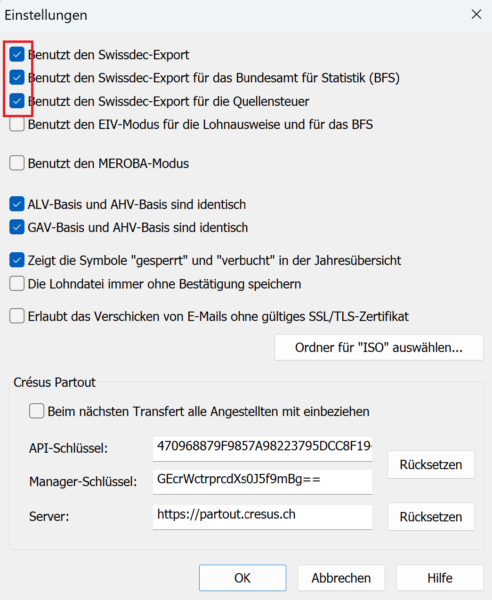Uncheck 'Benutzt den Swissdec-Export' checkbox
This screenshot has width=492, height=600.
[17, 54]
